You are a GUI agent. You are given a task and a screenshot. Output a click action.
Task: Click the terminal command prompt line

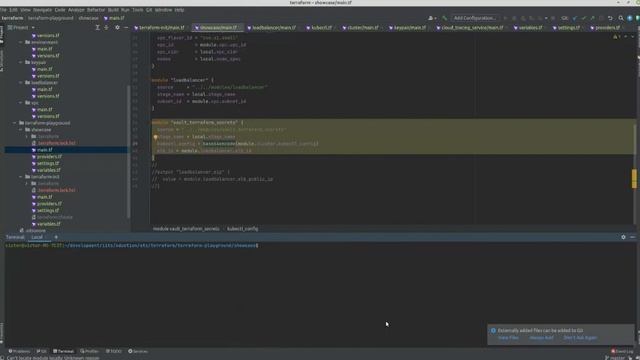point(132,246)
